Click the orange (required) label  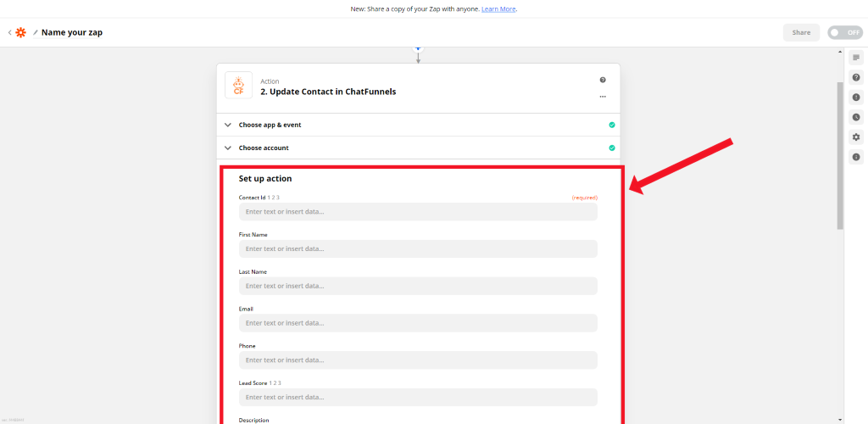(x=585, y=198)
